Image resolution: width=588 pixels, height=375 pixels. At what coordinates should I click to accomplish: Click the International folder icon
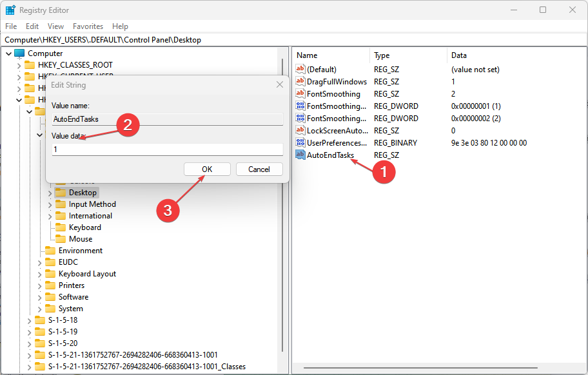coord(61,216)
